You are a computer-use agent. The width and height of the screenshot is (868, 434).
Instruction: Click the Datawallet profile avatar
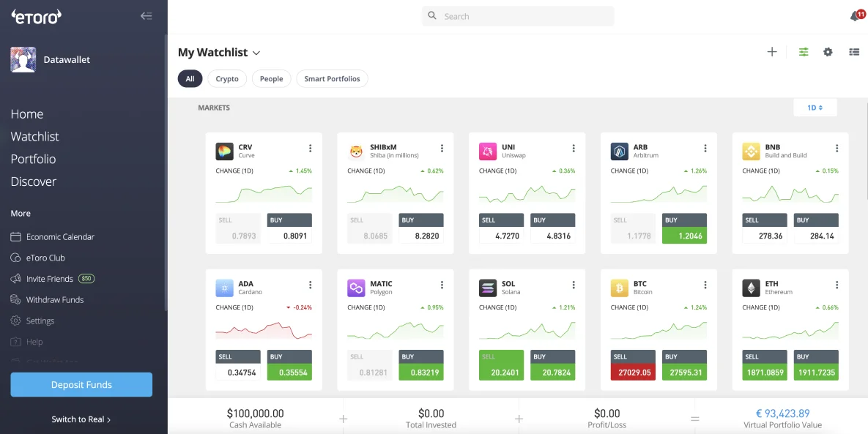coord(23,60)
